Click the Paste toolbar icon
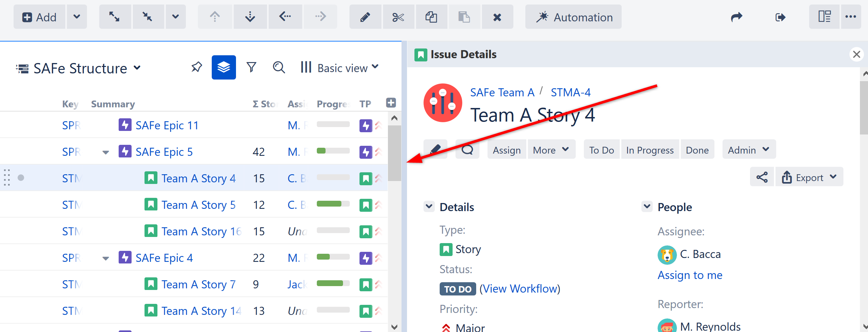The image size is (868, 332). point(464,17)
